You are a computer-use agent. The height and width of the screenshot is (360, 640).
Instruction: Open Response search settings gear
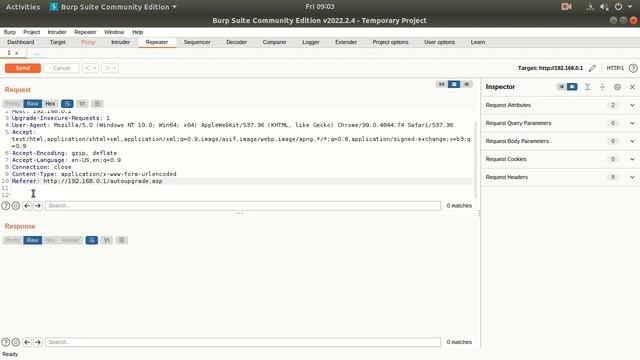click(16, 342)
